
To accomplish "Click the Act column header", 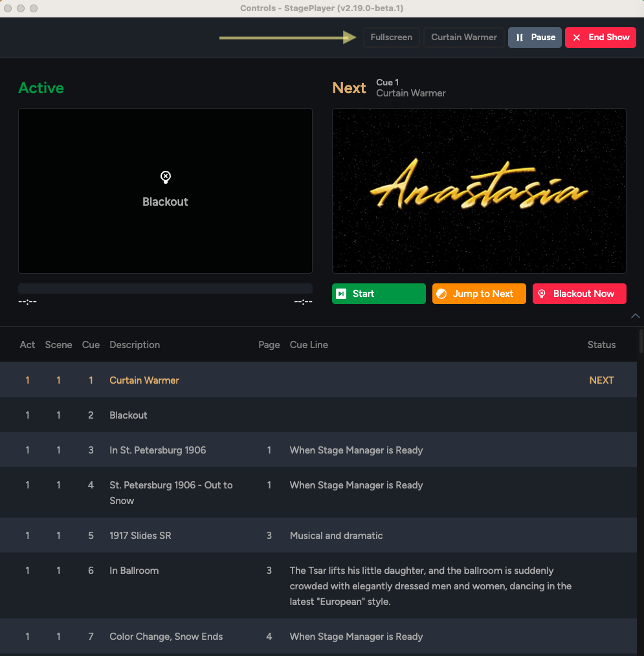I will pos(27,345).
